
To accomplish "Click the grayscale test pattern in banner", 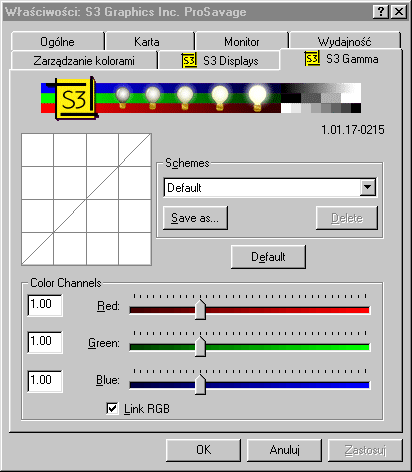I will [321, 98].
